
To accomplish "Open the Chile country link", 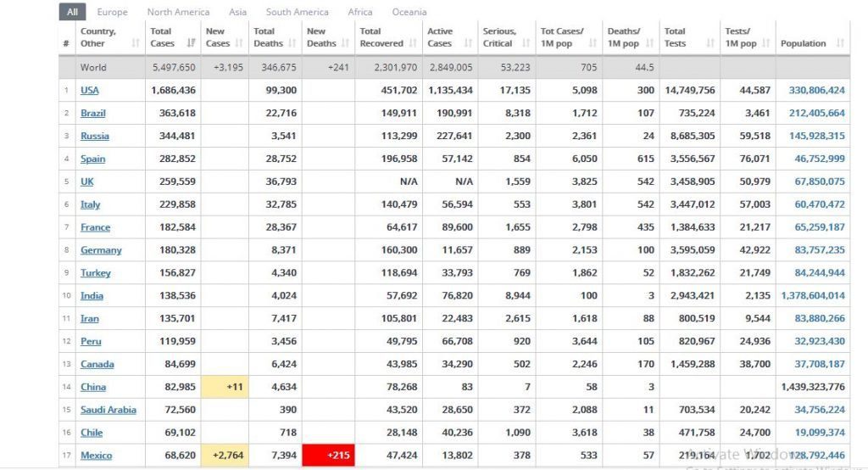I will 92,433.
